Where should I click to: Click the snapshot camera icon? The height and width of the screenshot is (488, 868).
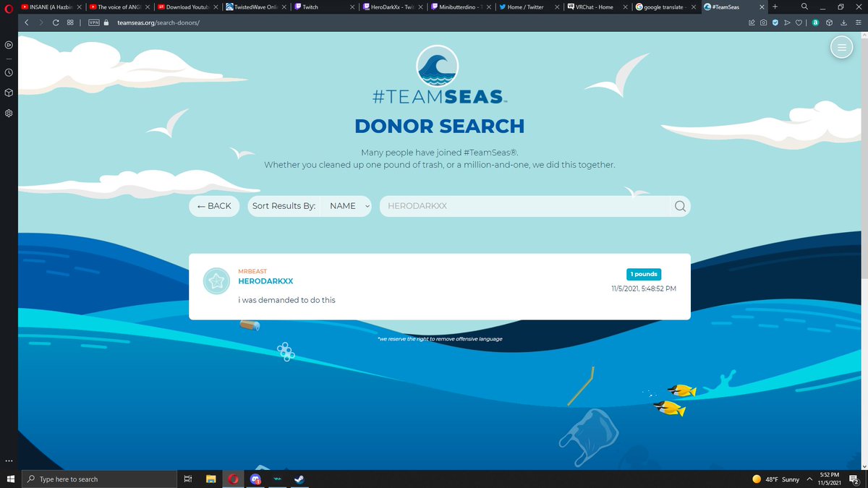pos(763,22)
